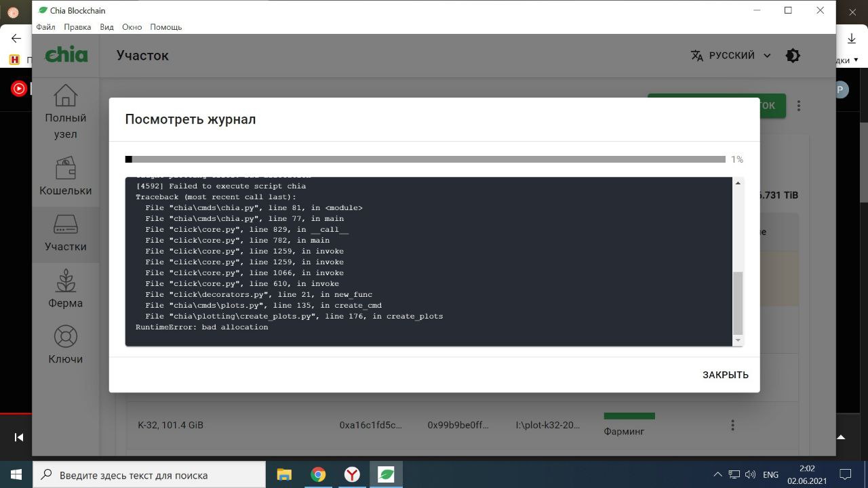Click the log scrollbar thumb
This screenshot has height=488, width=868.
click(738, 303)
